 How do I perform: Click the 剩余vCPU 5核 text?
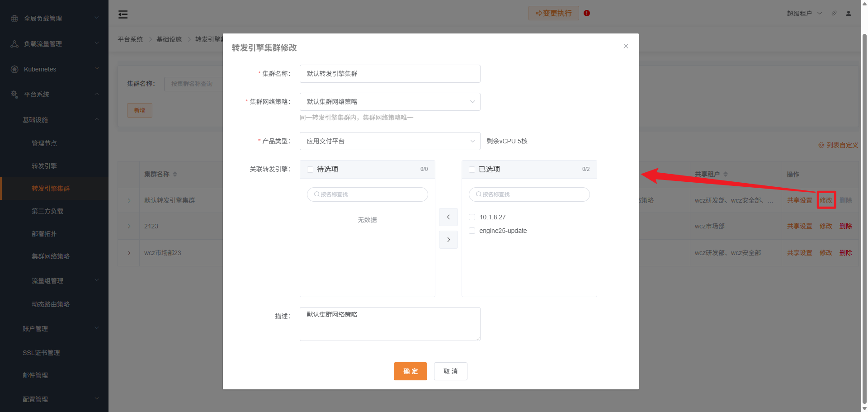[x=507, y=141]
